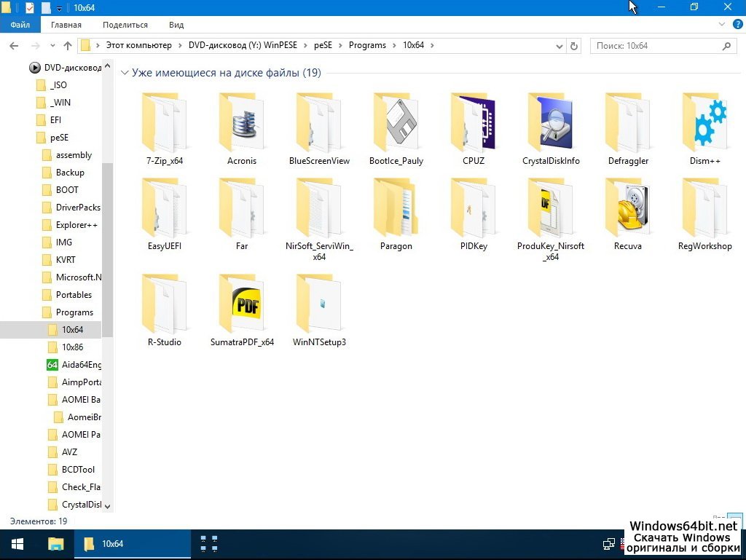
Task: Switch to the Поделиться tab
Action: (125, 25)
